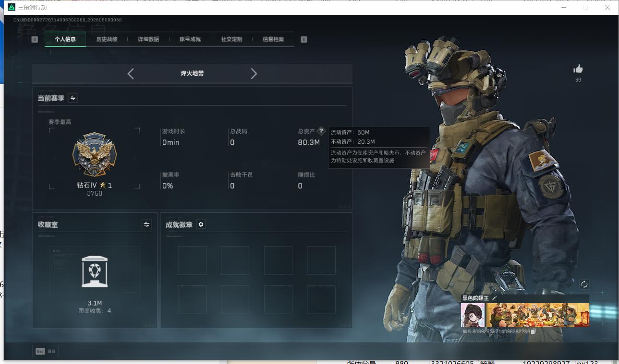Select the 个人信息 tab
Viewport: 619px width, 364px height.
tap(65, 39)
